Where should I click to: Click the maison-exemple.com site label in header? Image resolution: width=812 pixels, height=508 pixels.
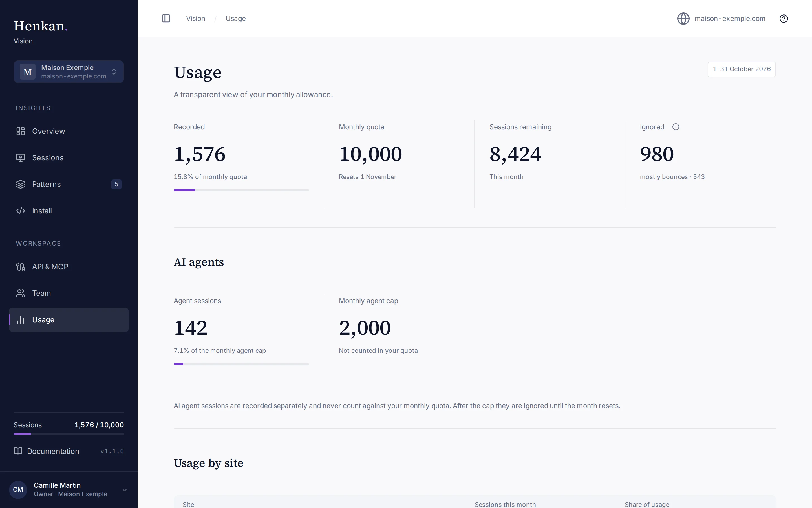(x=730, y=18)
